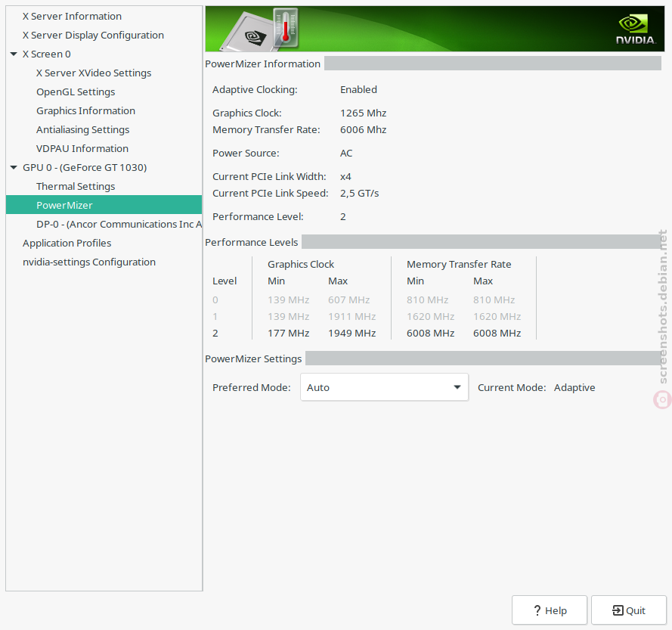
Task: Click the '2,5 GT/s' link speed value
Action: tap(360, 194)
